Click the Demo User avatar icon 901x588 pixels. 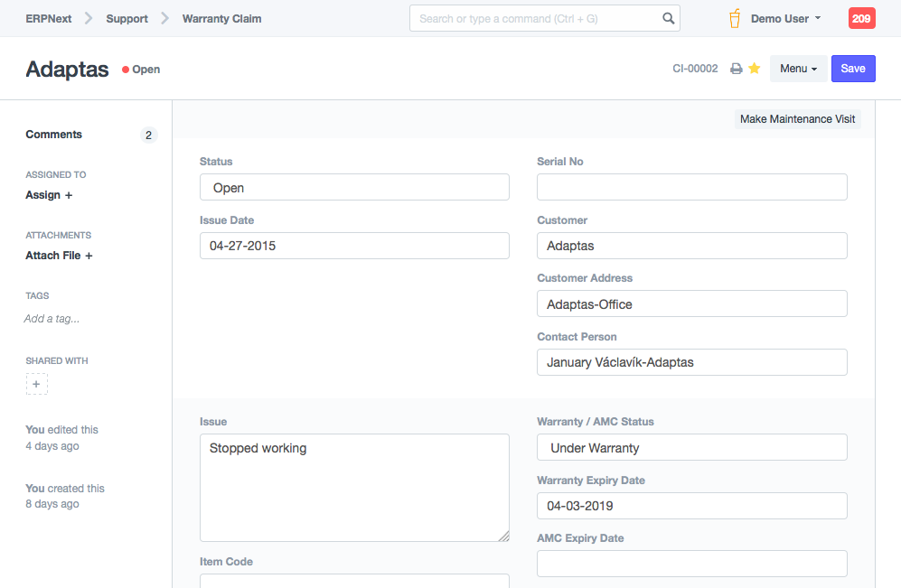[x=735, y=18]
